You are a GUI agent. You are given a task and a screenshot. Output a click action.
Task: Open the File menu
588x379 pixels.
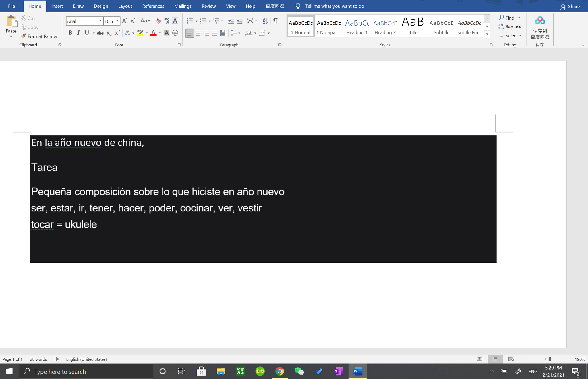click(11, 6)
